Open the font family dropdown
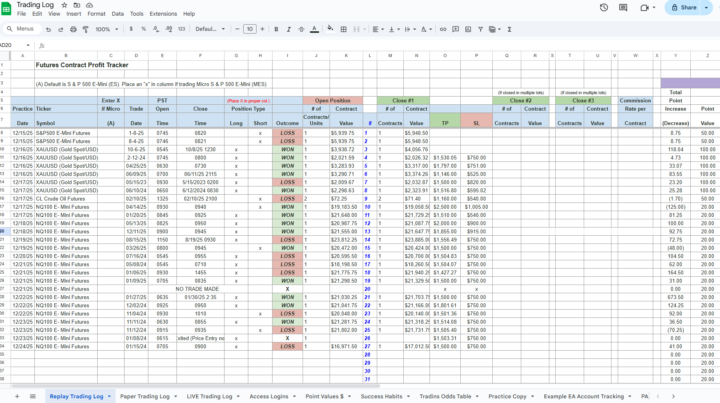This screenshot has width=720, height=403. click(x=209, y=29)
